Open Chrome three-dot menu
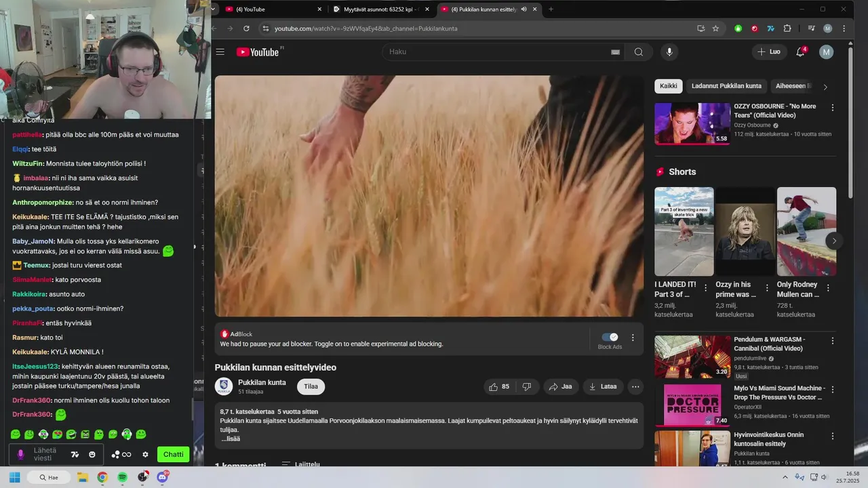This screenshot has height=488, width=868. pos(844,28)
